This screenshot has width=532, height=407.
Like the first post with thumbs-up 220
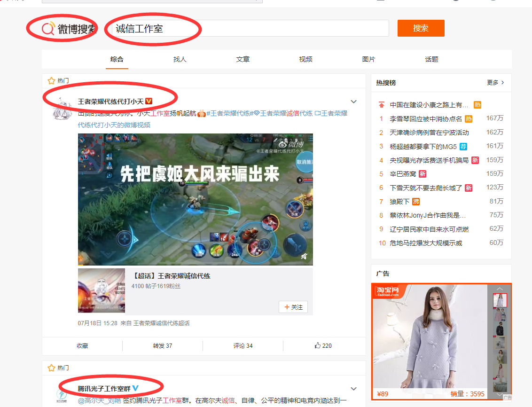[x=323, y=345]
